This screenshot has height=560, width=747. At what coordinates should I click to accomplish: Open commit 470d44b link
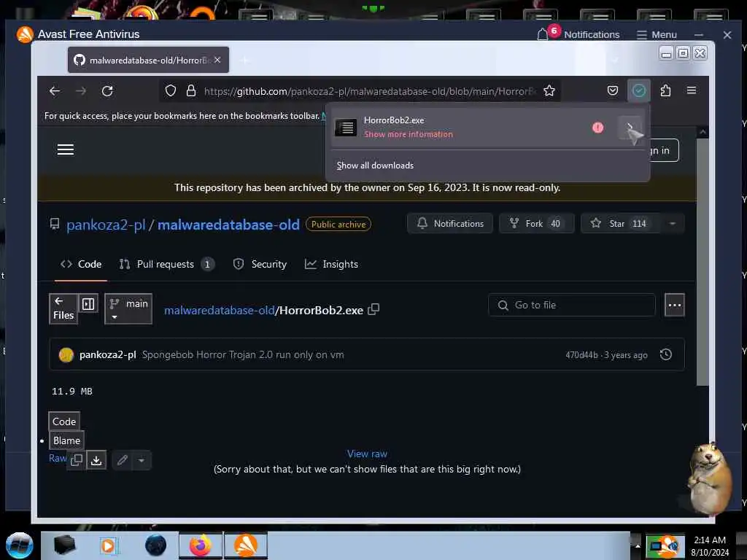coord(581,355)
